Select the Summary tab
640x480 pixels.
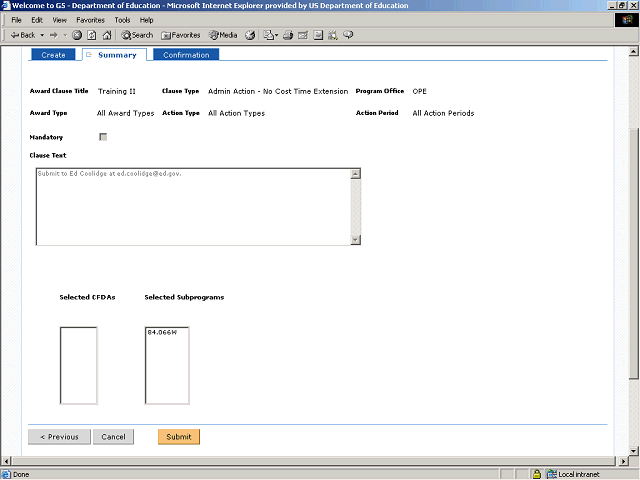(115, 55)
